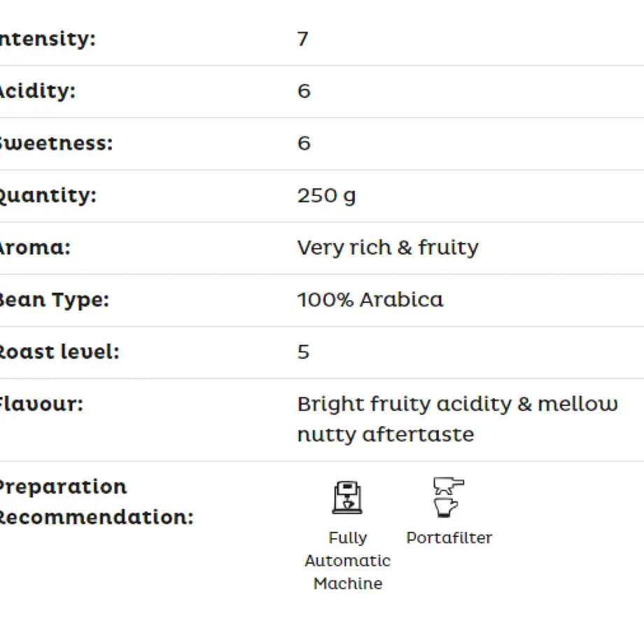Viewport: 644px width, 644px height.
Task: Click the Intensity row label
Action: coord(48,39)
